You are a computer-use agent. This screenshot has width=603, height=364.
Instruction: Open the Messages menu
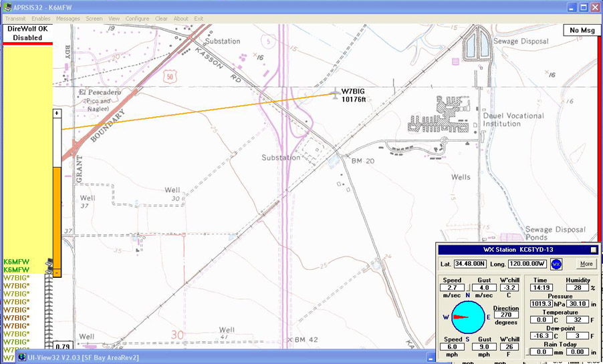coord(68,19)
